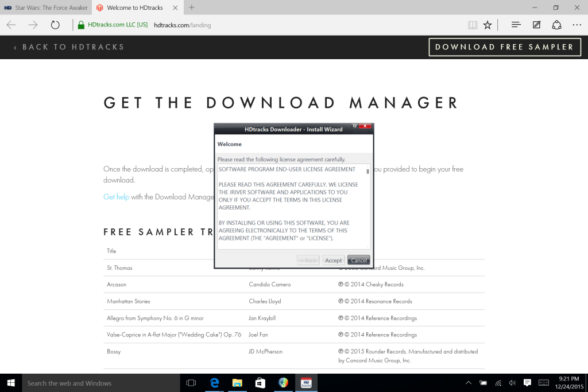Open File Explorer from taskbar
This screenshot has height=392, width=588.
pos(237,383)
